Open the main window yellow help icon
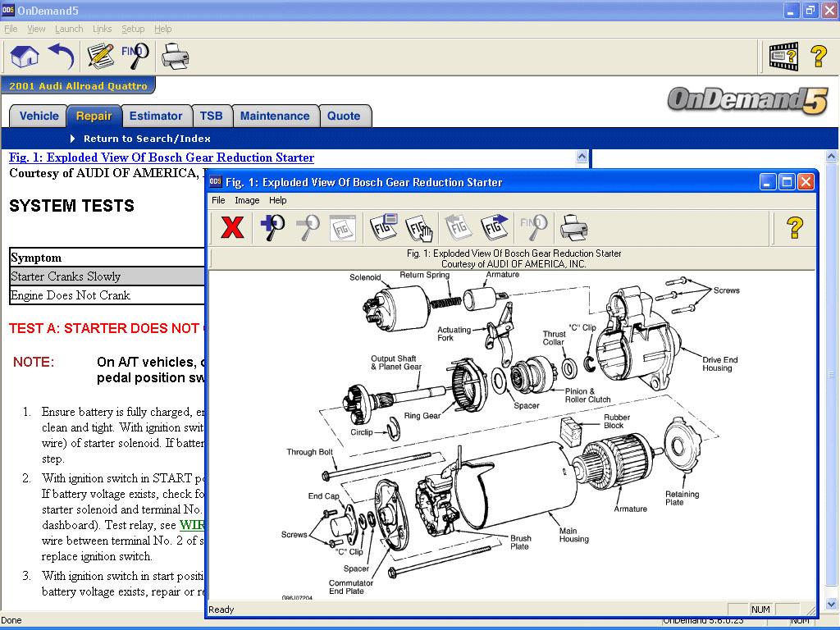840x630 pixels. 819,57
